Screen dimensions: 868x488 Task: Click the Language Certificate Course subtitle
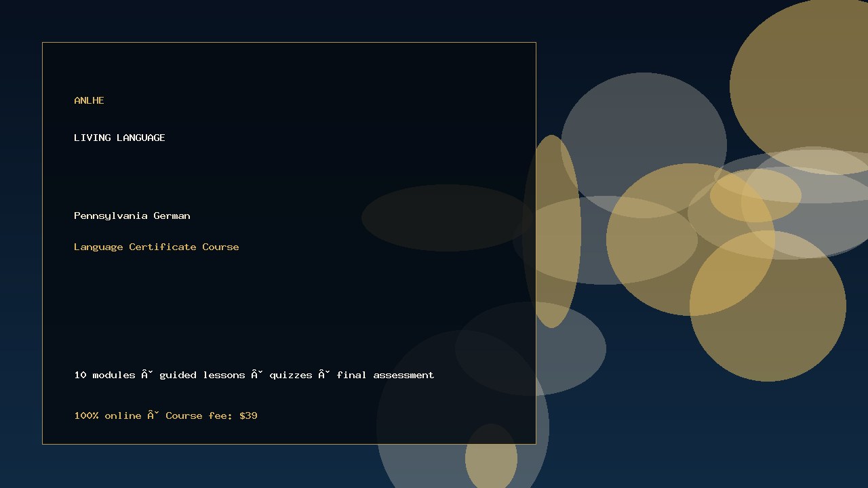[x=157, y=247]
